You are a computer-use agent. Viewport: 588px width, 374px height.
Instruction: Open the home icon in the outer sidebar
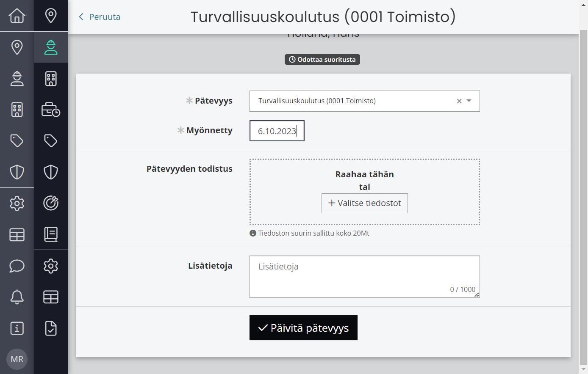(17, 16)
